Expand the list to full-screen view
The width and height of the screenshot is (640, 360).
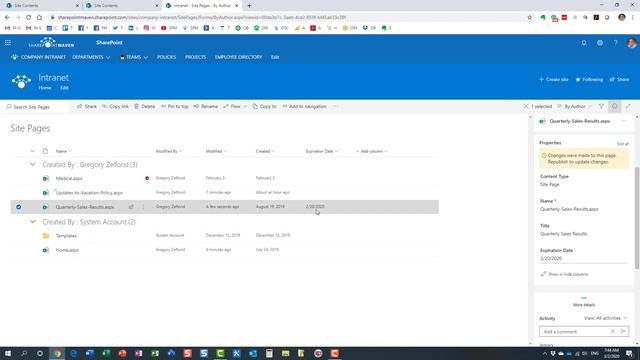628,107
